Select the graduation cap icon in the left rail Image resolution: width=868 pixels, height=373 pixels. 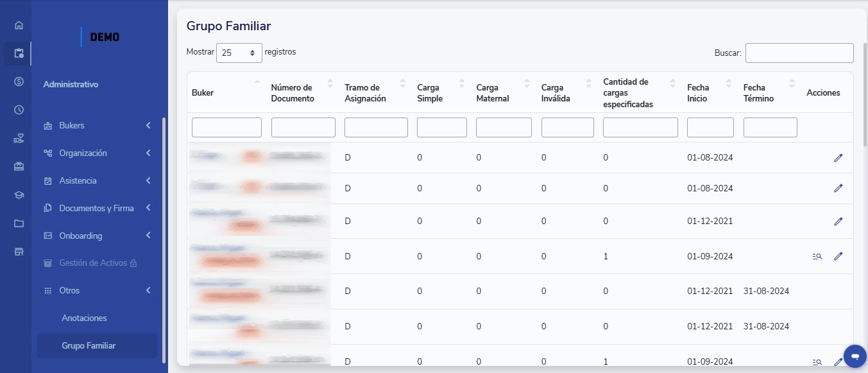coord(19,195)
